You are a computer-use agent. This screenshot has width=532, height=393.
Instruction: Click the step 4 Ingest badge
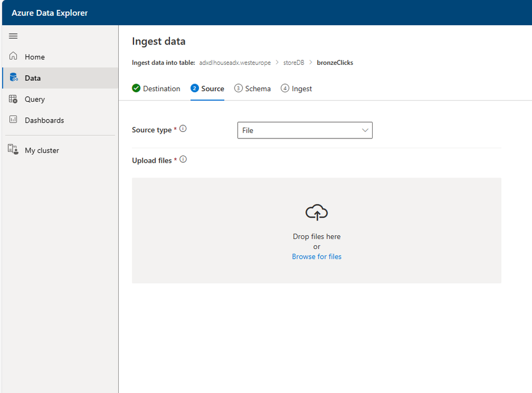pyautogui.click(x=285, y=88)
